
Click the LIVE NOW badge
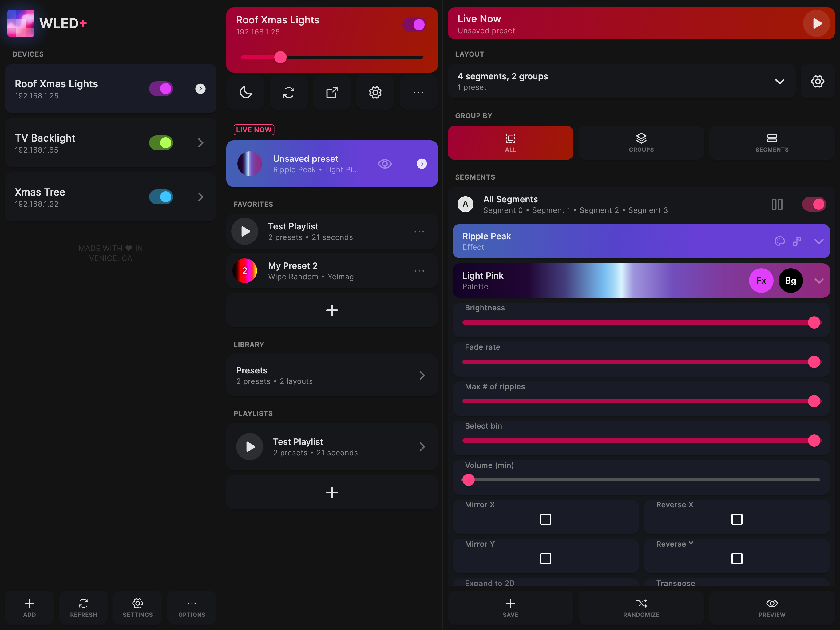[254, 130]
